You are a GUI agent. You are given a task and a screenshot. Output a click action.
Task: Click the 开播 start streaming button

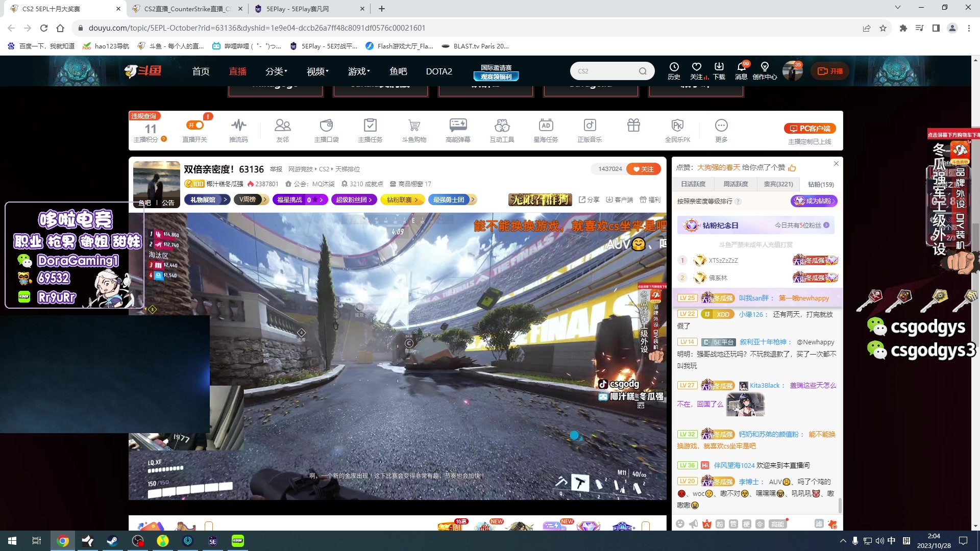point(830,71)
